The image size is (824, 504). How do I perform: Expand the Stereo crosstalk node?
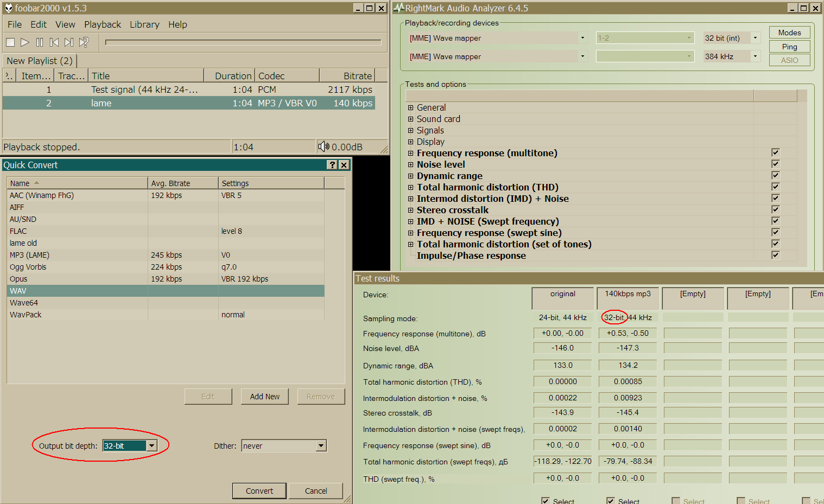pos(411,210)
